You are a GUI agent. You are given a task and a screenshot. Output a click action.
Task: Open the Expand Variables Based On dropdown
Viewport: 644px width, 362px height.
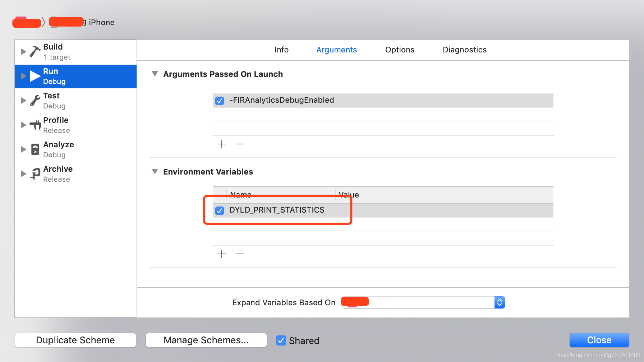(423, 302)
